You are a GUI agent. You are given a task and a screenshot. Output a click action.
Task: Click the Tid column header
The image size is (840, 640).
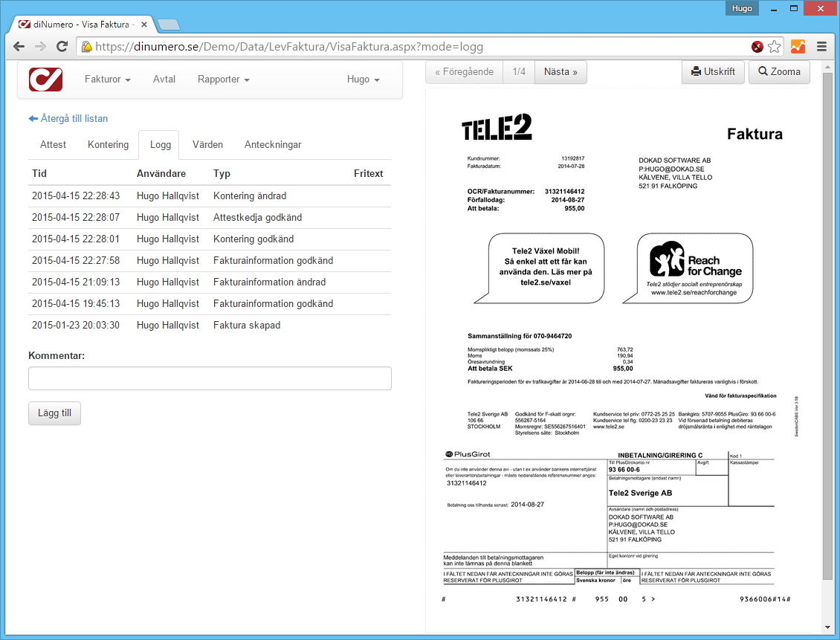click(39, 173)
